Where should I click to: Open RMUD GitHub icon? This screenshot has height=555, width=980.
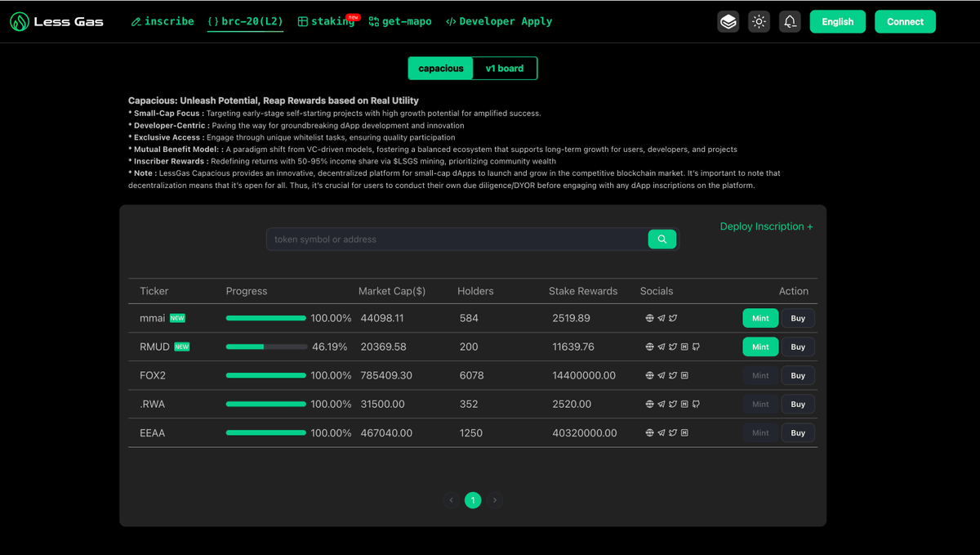point(696,347)
